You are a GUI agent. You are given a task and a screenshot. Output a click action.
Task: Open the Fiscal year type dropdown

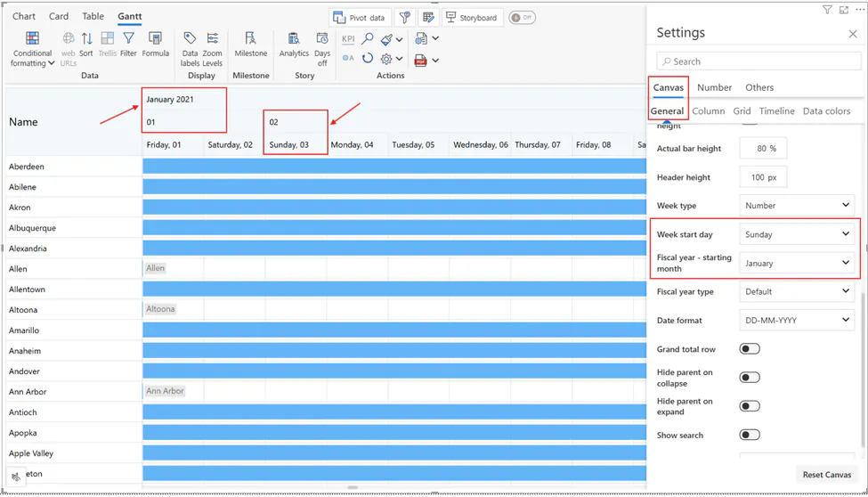click(796, 291)
